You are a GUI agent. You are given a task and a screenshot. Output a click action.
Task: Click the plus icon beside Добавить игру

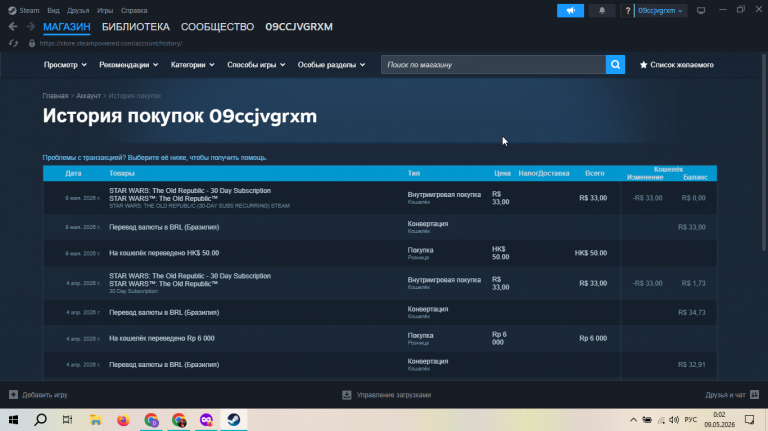(13, 394)
